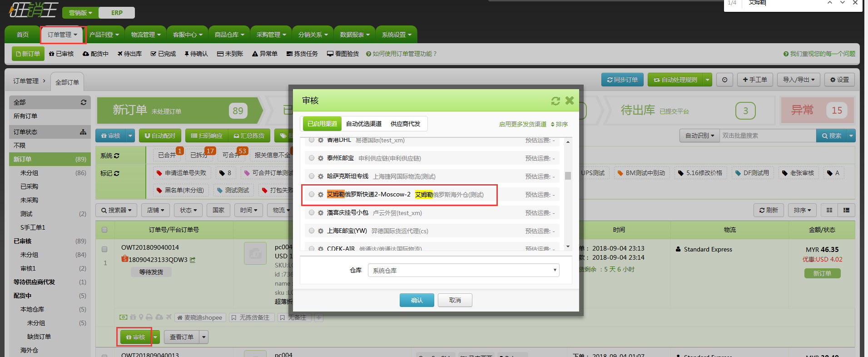The image size is (868, 357).
Task: Switch to grid view icon
Action: tap(829, 210)
